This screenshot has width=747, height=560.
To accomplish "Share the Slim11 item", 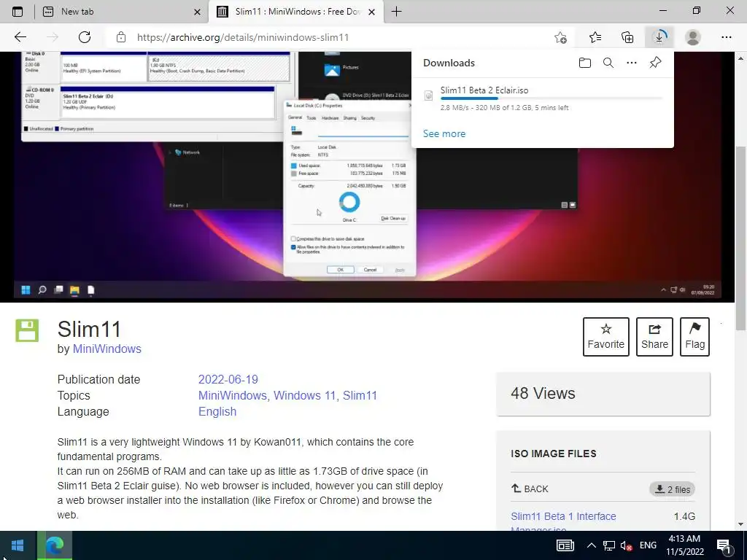I will pyautogui.click(x=654, y=337).
